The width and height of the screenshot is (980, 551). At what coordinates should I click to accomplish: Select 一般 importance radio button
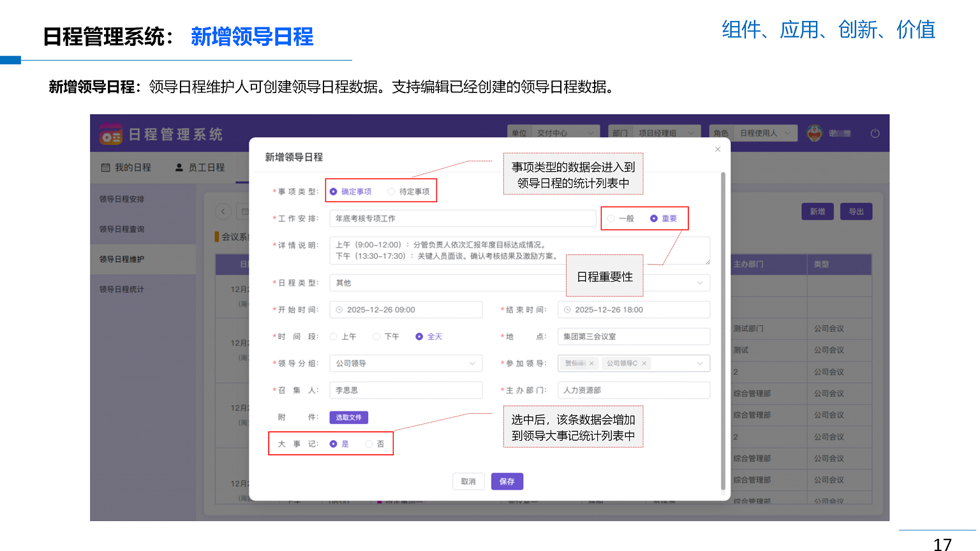point(611,219)
